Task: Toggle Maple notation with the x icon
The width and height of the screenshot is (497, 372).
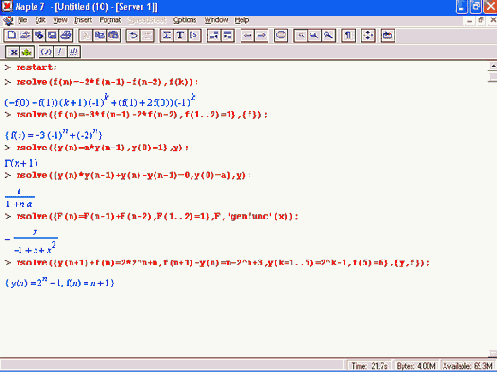Action: tap(13, 52)
